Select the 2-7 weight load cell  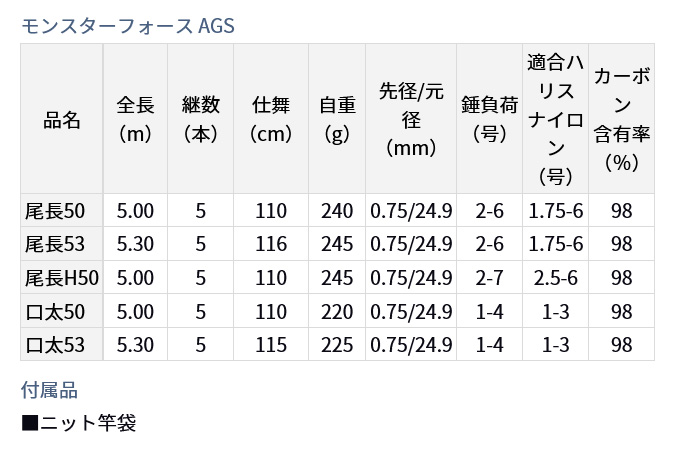coord(489,278)
